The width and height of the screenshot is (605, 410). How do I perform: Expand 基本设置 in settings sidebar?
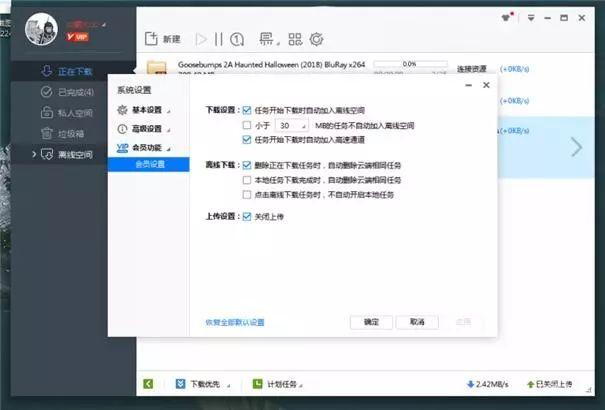click(149, 110)
